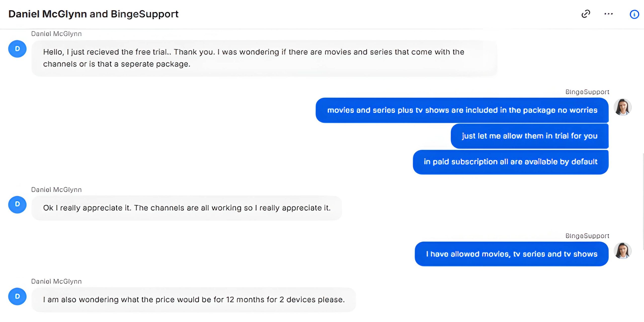The height and width of the screenshot is (322, 644).
Task: Click the 'Ok I really appreciate it' message
Action: coord(186,208)
